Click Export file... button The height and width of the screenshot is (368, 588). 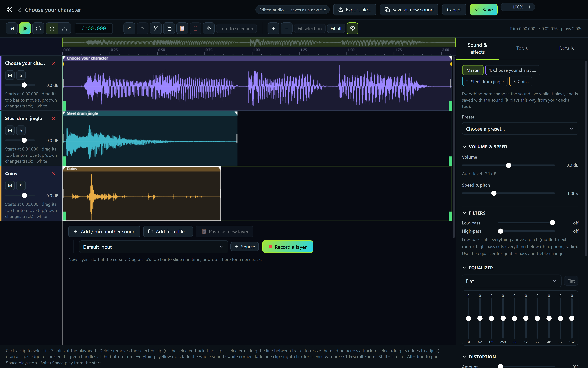(355, 10)
